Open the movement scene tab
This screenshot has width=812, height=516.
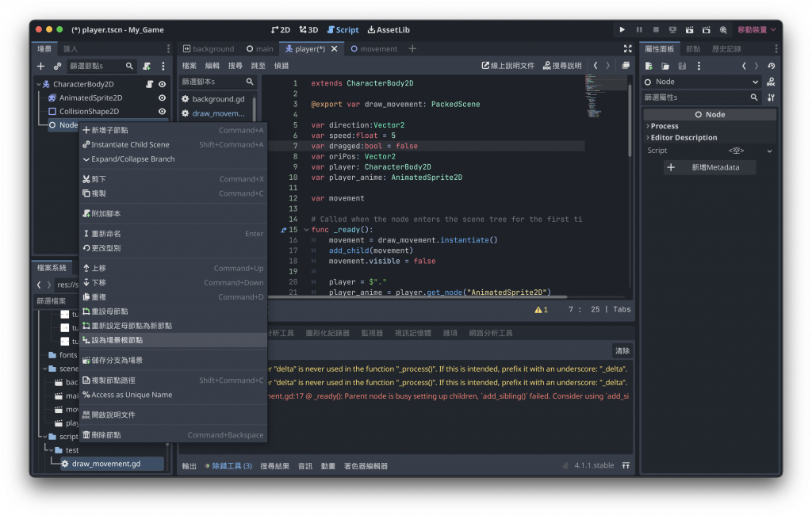(x=374, y=48)
